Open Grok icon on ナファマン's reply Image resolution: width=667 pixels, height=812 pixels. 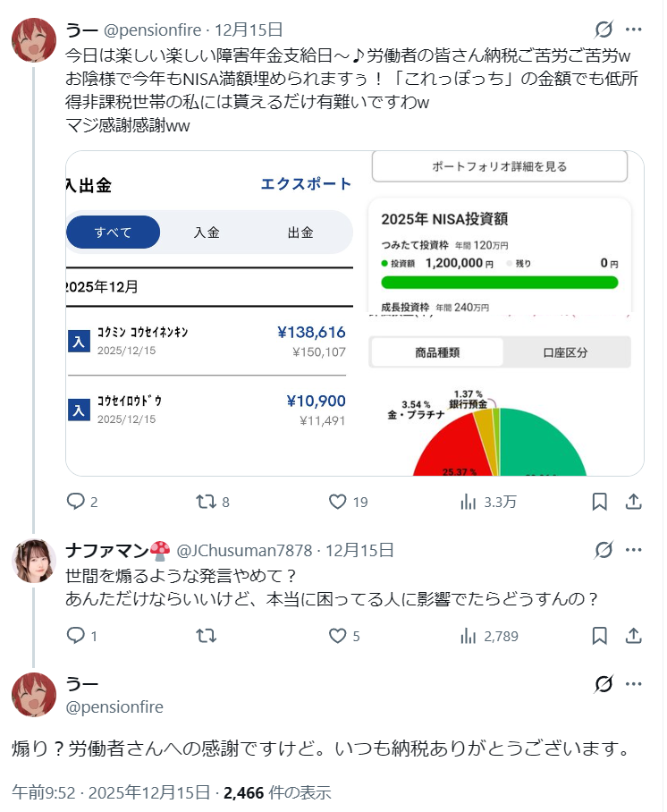pyautogui.click(x=604, y=550)
